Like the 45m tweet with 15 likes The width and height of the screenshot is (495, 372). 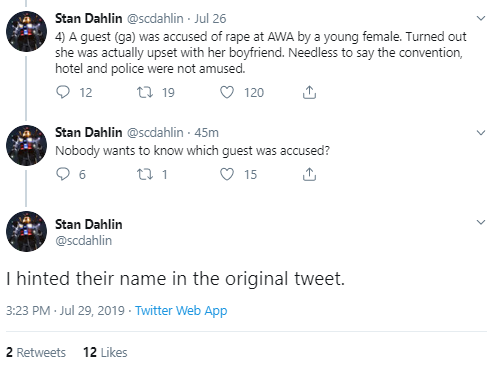[x=227, y=174]
